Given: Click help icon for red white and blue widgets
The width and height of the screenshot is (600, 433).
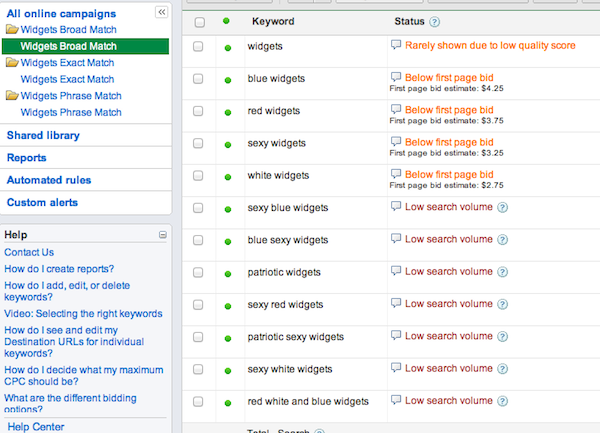Looking at the screenshot, I should click(502, 401).
